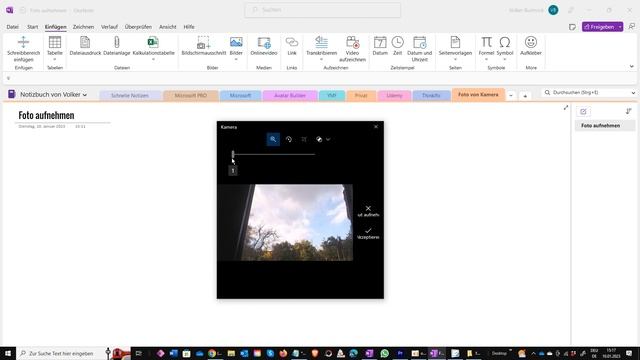Screen dimensions: 640x360
Task: Expand the Freigeben dropdown arrow
Action: (x=620, y=27)
